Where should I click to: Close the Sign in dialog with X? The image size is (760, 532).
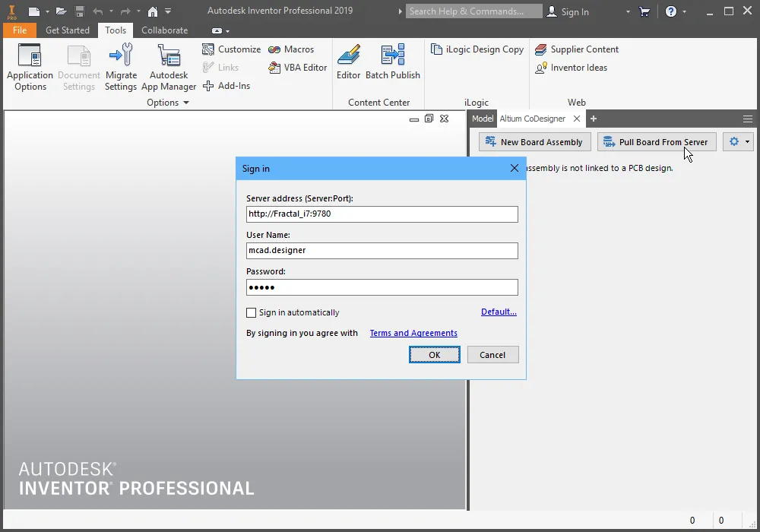[x=515, y=168]
